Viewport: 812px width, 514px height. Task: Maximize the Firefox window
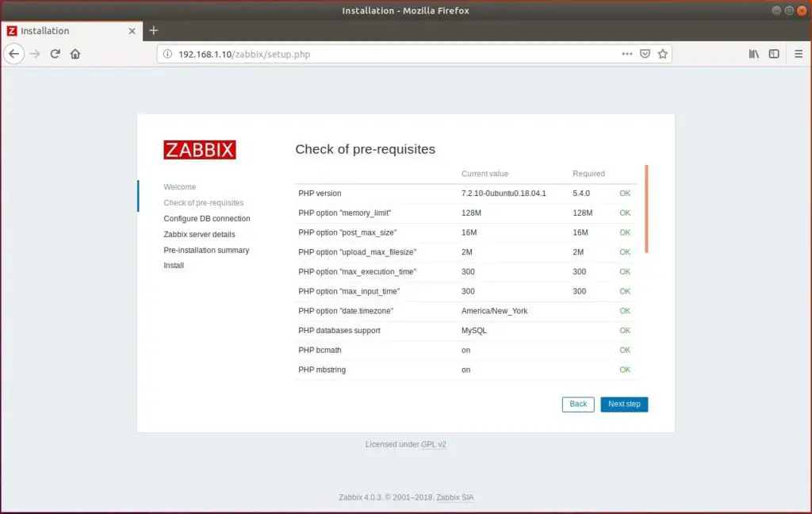pos(789,10)
